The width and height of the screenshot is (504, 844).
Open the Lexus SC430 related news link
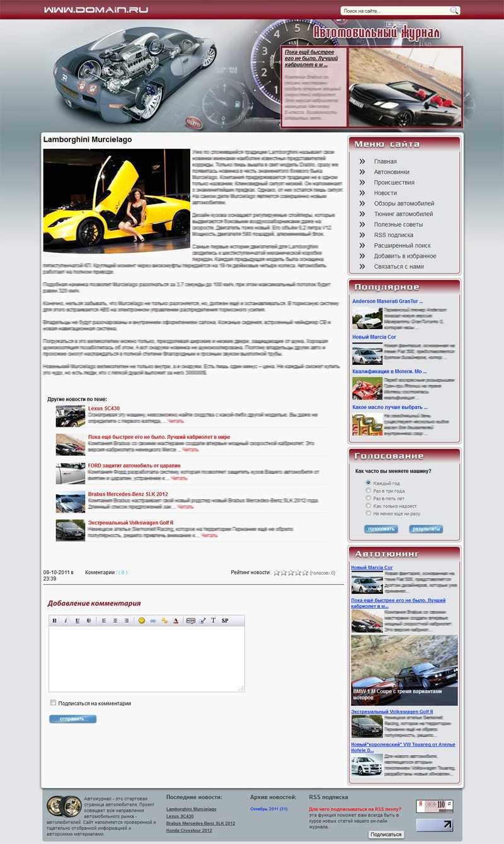pos(104,408)
